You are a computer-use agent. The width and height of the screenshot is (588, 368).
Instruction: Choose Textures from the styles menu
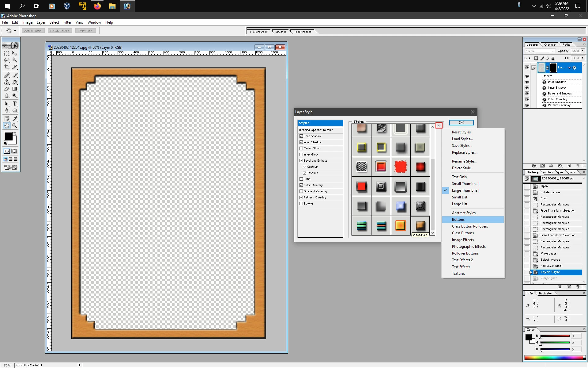tap(458, 274)
